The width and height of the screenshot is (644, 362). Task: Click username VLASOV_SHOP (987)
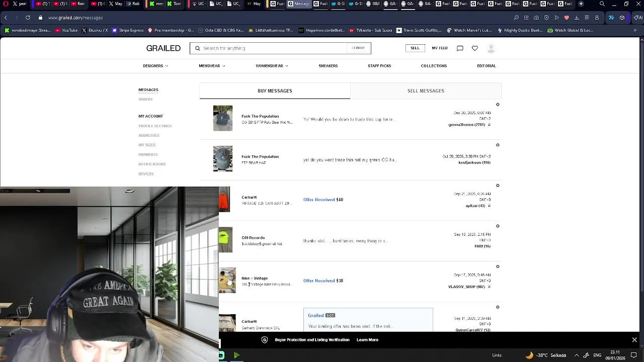tap(466, 287)
